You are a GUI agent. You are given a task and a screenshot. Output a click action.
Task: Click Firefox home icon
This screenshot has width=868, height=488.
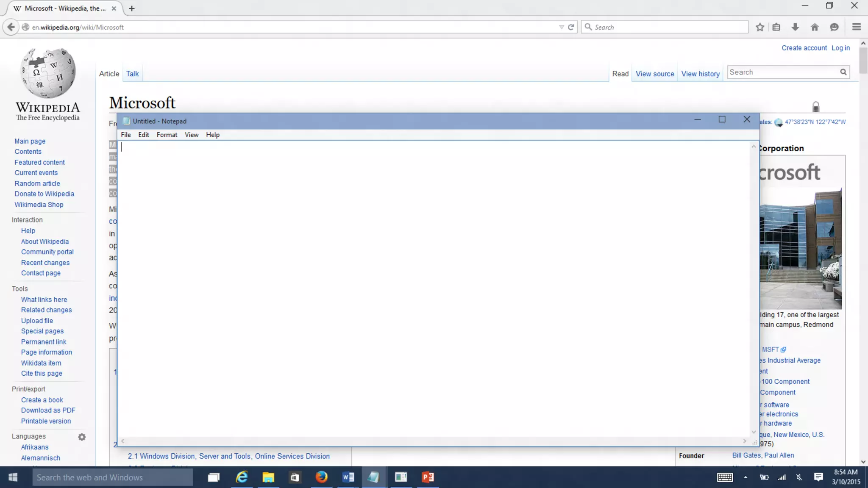click(x=815, y=27)
